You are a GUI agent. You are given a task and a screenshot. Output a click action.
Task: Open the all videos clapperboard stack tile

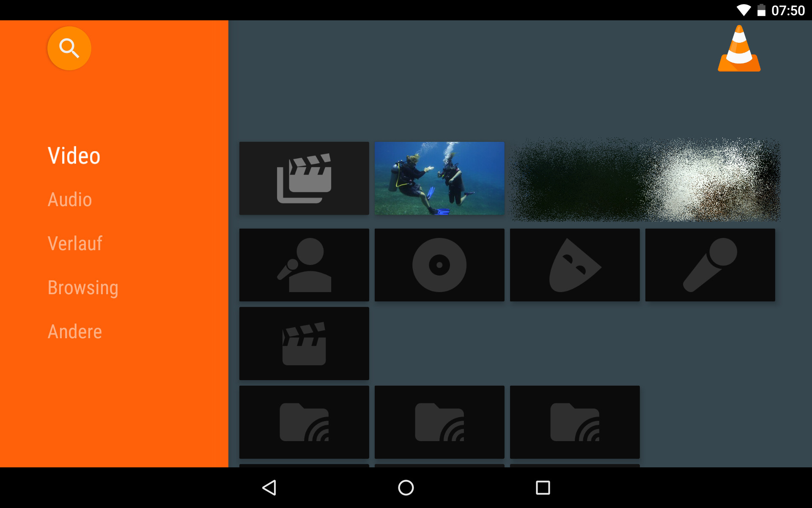304,178
